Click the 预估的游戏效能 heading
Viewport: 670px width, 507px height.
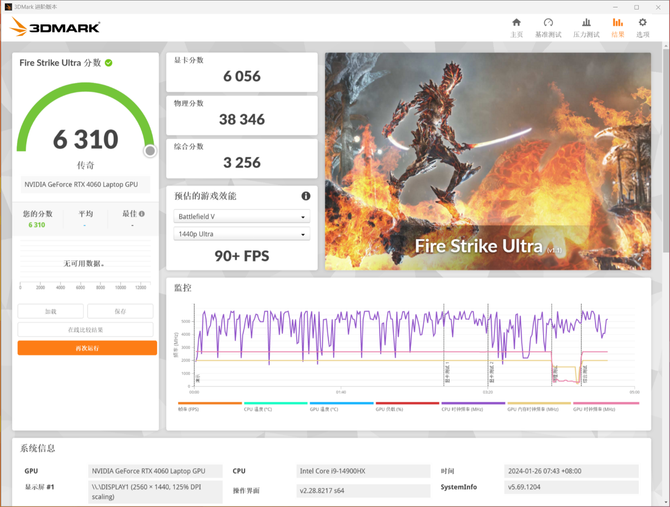[x=205, y=196]
